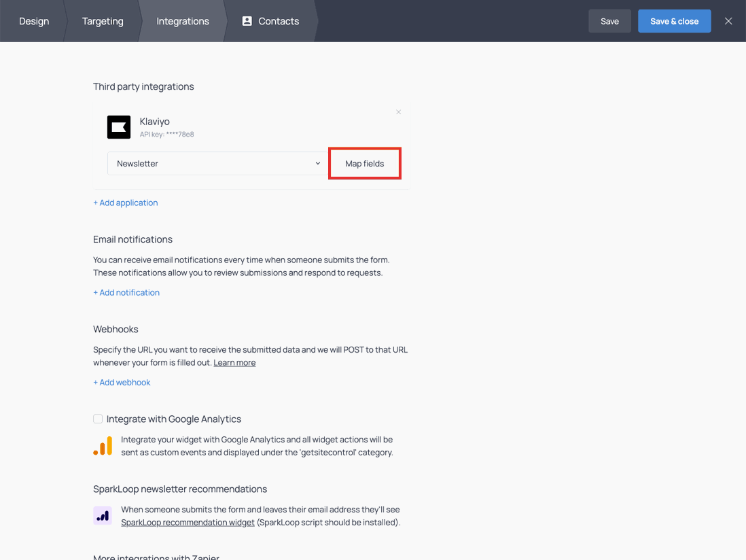Enable Integrate with Google Analytics
746x560 pixels.
click(98, 419)
